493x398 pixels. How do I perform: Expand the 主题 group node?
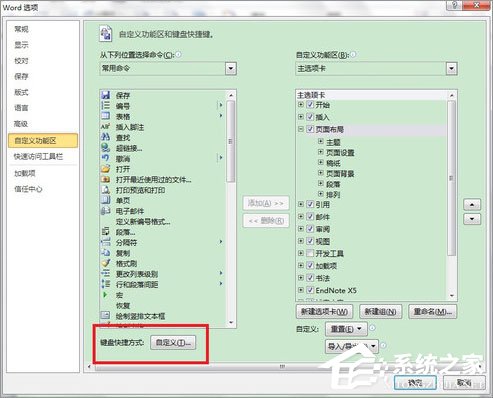click(321, 142)
